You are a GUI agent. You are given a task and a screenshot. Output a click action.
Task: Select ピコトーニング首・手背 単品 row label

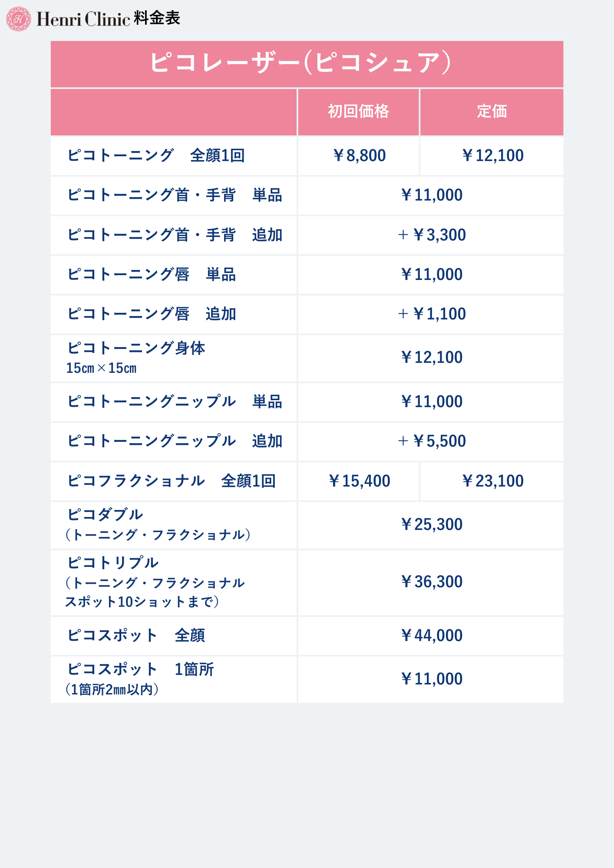pyautogui.click(x=175, y=195)
